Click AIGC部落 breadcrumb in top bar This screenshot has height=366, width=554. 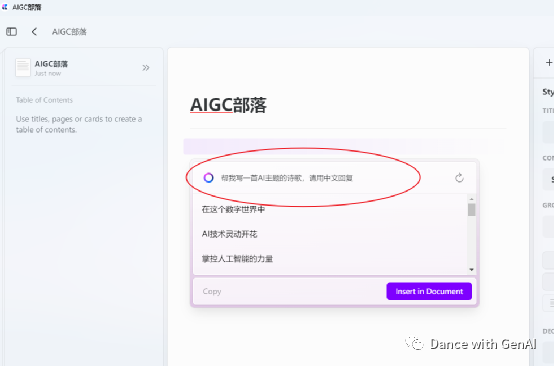(x=69, y=32)
